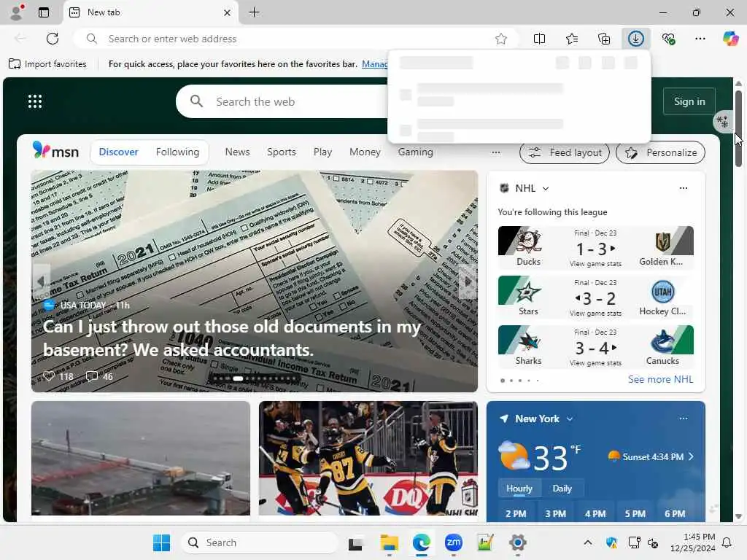
Task: Open the Favorites list icon
Action: [x=572, y=39]
